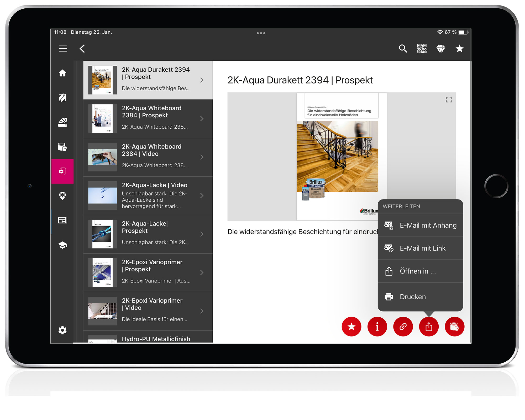
Task: Open the Brillux logo sidebar item
Action: (62, 98)
